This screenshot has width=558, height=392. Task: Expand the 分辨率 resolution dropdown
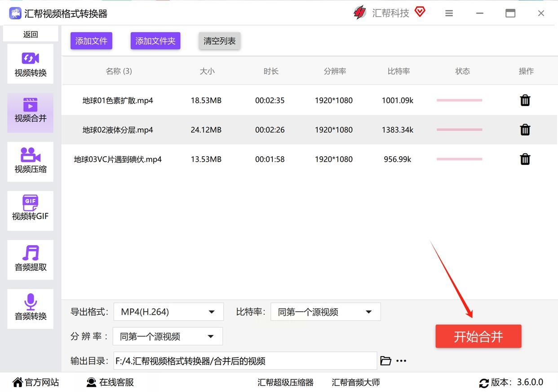(168, 336)
